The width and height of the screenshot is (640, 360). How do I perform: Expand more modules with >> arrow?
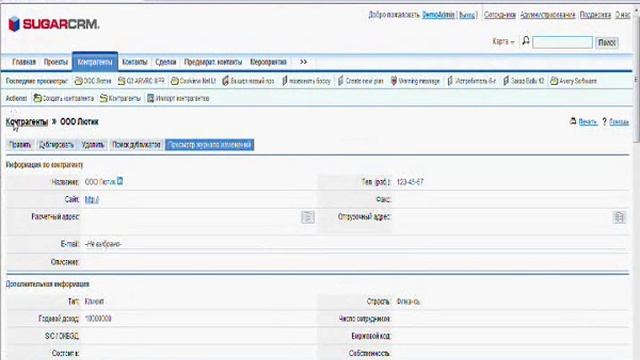coord(303,62)
